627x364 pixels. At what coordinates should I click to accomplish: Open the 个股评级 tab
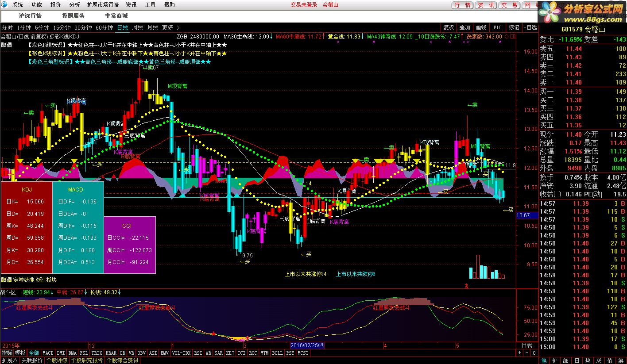[x=57, y=360]
